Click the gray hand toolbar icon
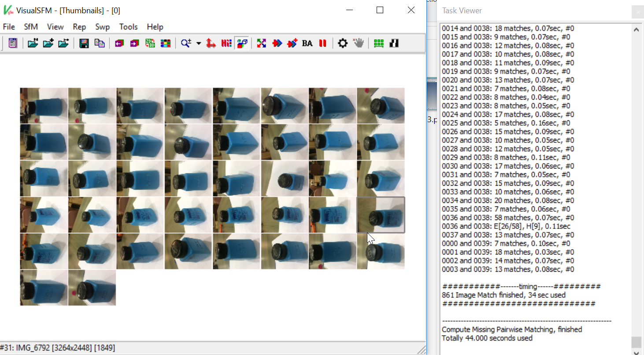The width and height of the screenshot is (644, 355). pos(359,43)
